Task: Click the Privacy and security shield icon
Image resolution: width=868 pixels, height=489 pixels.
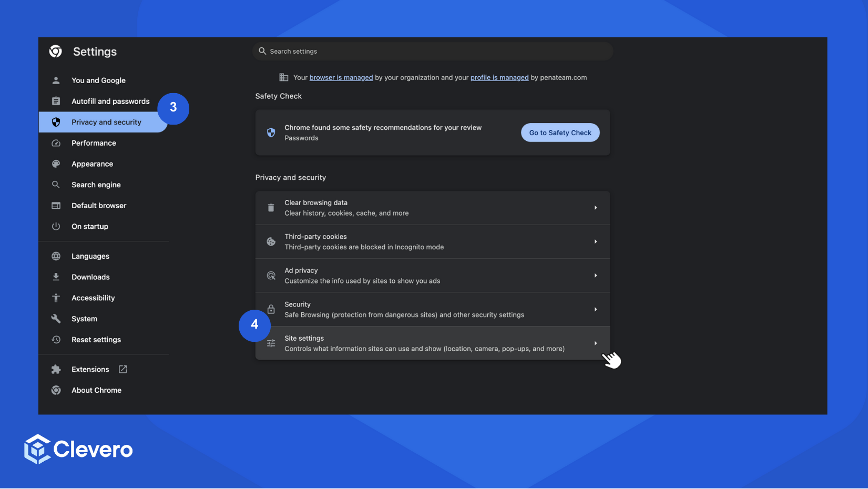Action: point(56,122)
